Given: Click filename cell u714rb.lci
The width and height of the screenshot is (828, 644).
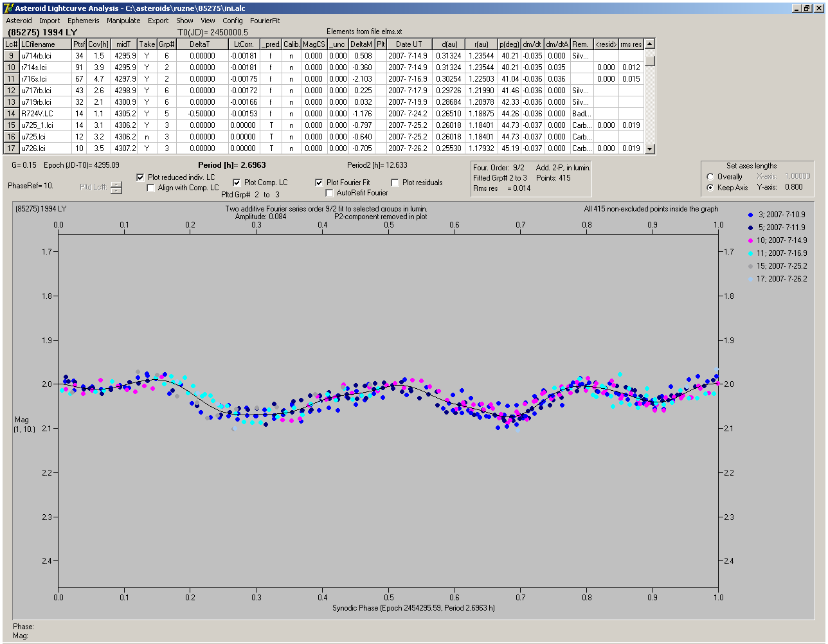Looking at the screenshot, I should coord(45,56).
